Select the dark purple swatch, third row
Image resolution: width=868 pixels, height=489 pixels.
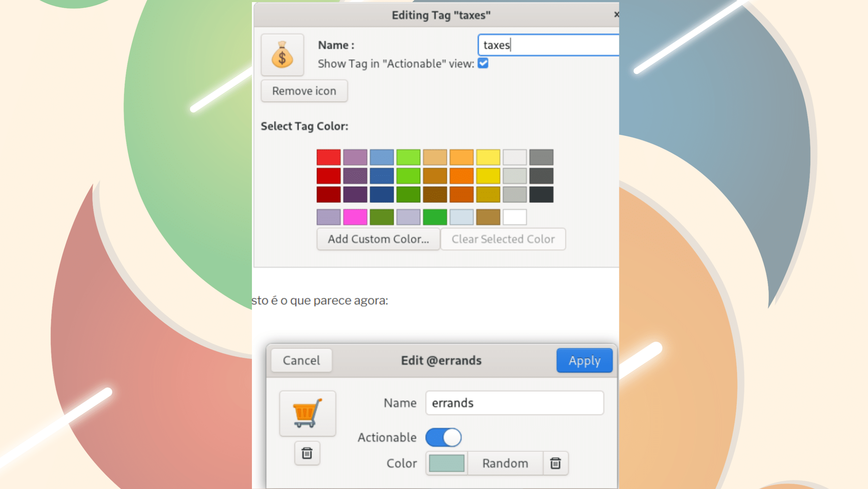[x=355, y=194]
